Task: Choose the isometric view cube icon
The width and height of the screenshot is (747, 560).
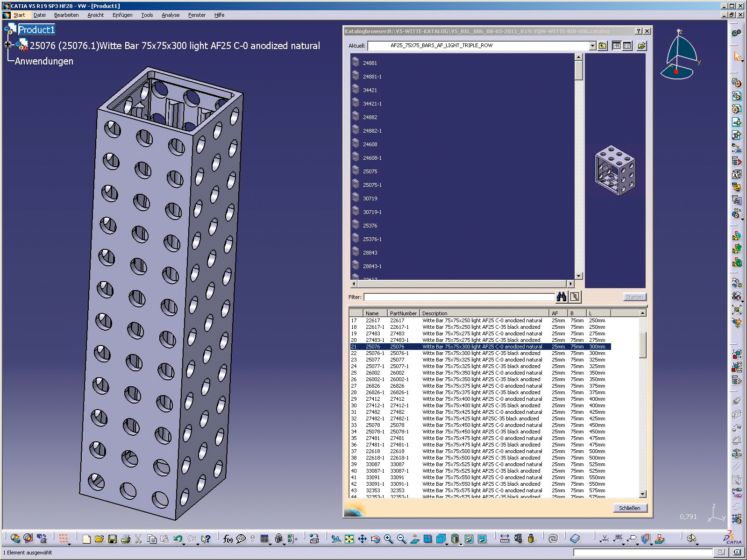Action: pyautogui.click(x=441, y=539)
